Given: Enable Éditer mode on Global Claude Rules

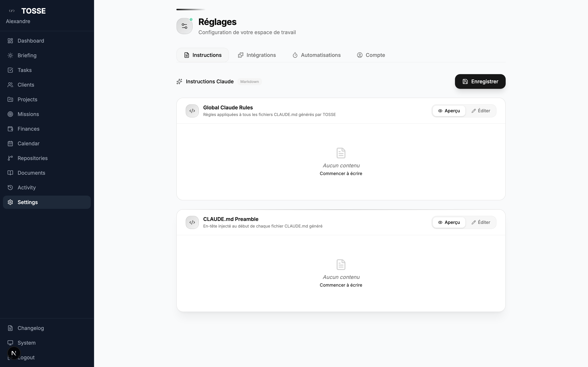Looking at the screenshot, I should point(481,111).
